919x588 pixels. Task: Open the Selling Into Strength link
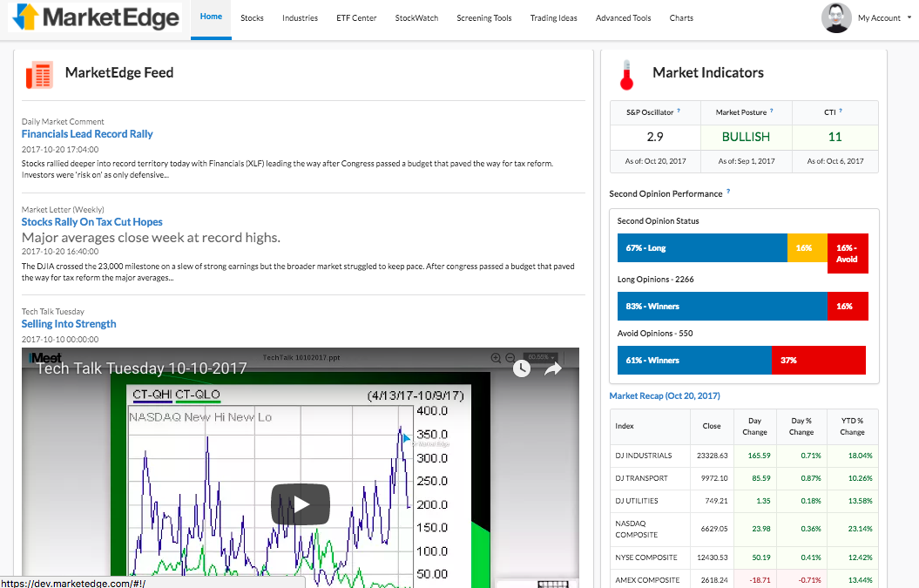69,324
